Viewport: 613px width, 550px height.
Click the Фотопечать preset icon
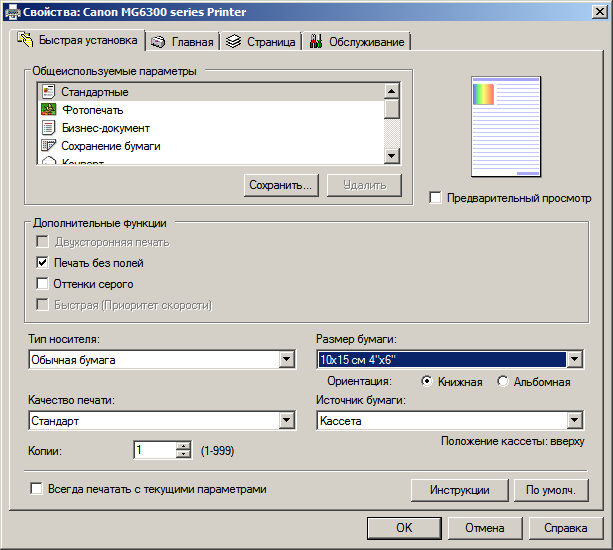pyautogui.click(x=48, y=109)
